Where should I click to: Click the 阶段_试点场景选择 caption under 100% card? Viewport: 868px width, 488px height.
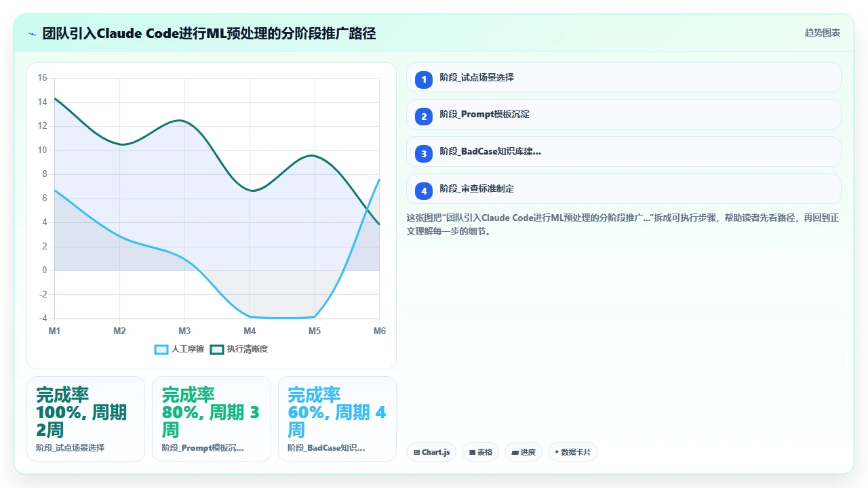[71, 448]
